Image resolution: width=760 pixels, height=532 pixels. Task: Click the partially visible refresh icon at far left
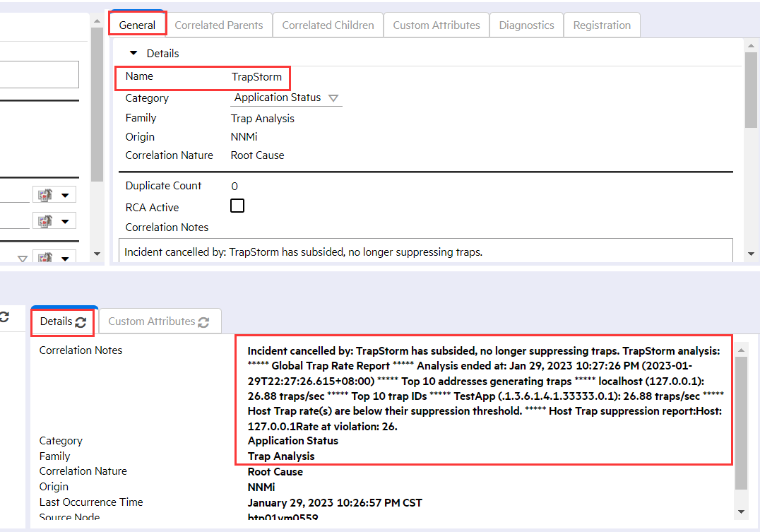coord(4,319)
